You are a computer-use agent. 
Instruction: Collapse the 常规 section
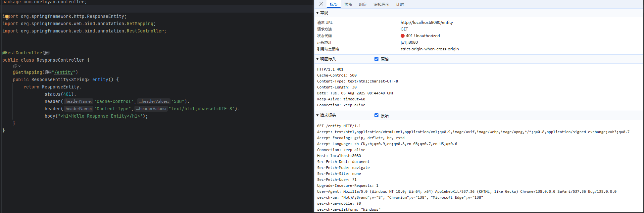[x=318, y=13]
